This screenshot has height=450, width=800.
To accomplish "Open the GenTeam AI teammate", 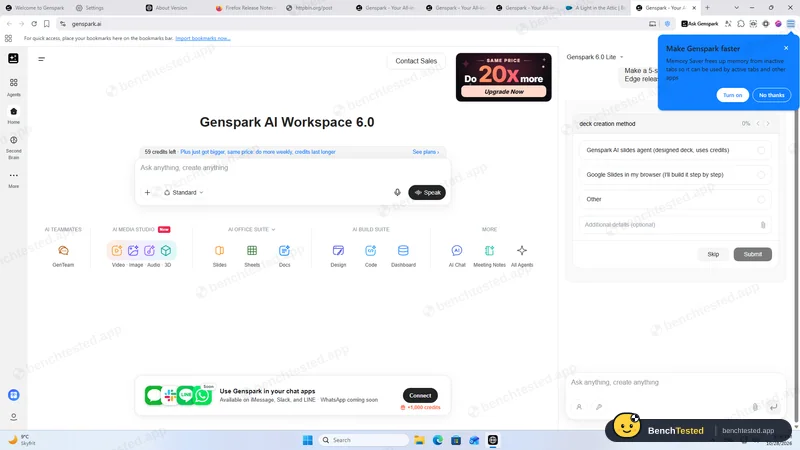I will coord(63,256).
